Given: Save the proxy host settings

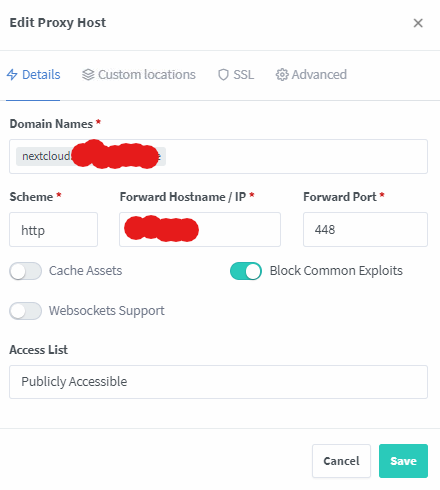Looking at the screenshot, I should pyautogui.click(x=403, y=461).
